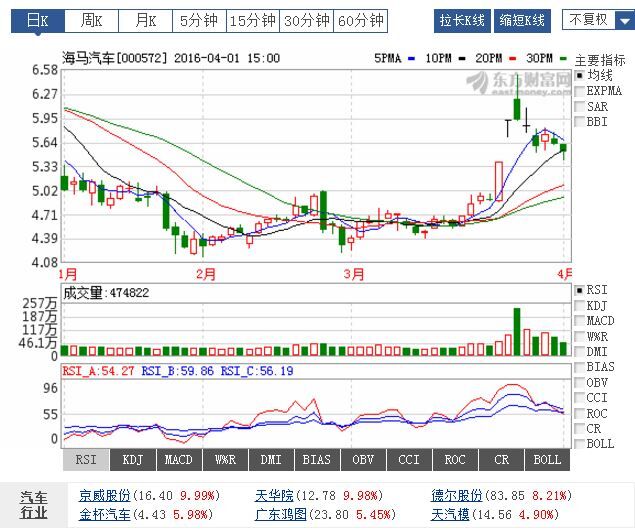The height and width of the screenshot is (530, 635).
Task: Click the tallest green volume bar
Action: tap(517, 332)
